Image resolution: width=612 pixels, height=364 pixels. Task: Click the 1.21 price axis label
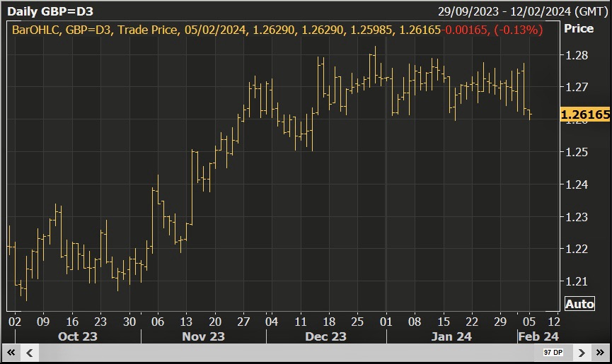(x=576, y=281)
